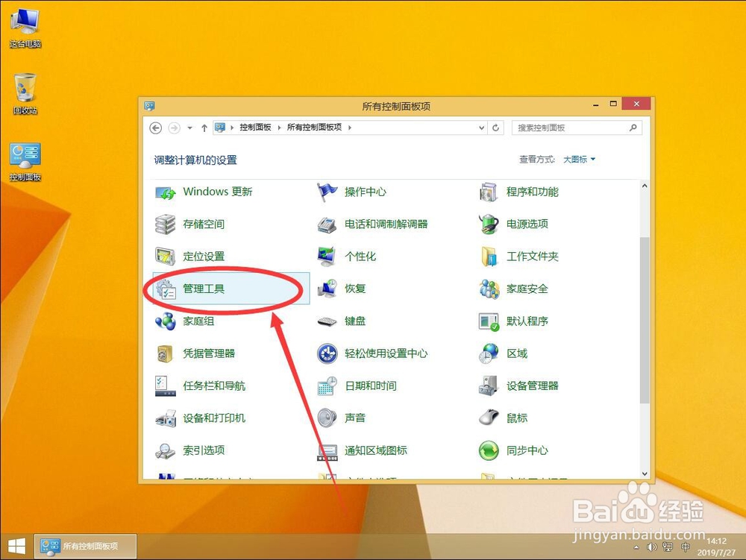Click the forward navigation arrow
This screenshot has height=560, width=746.
(174, 128)
